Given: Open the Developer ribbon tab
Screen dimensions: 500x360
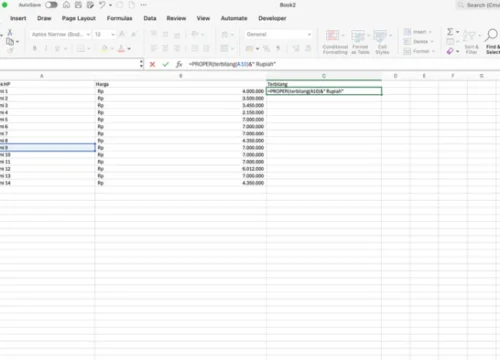Looking at the screenshot, I should pos(272,18).
